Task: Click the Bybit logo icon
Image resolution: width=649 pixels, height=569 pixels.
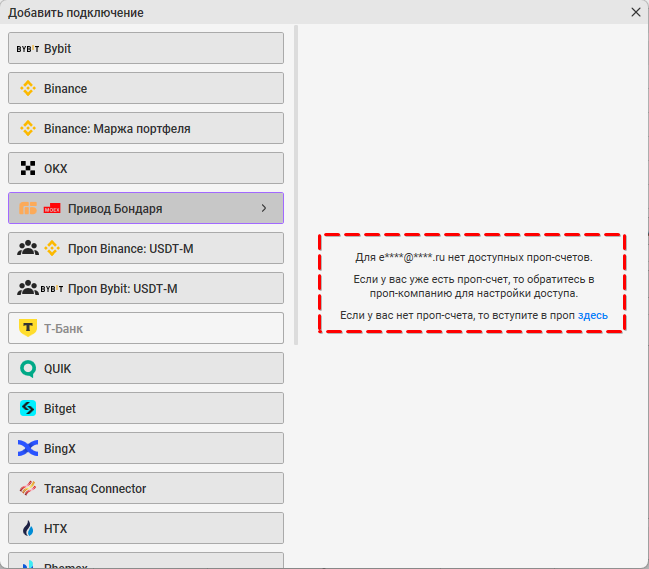Action: tap(28, 49)
